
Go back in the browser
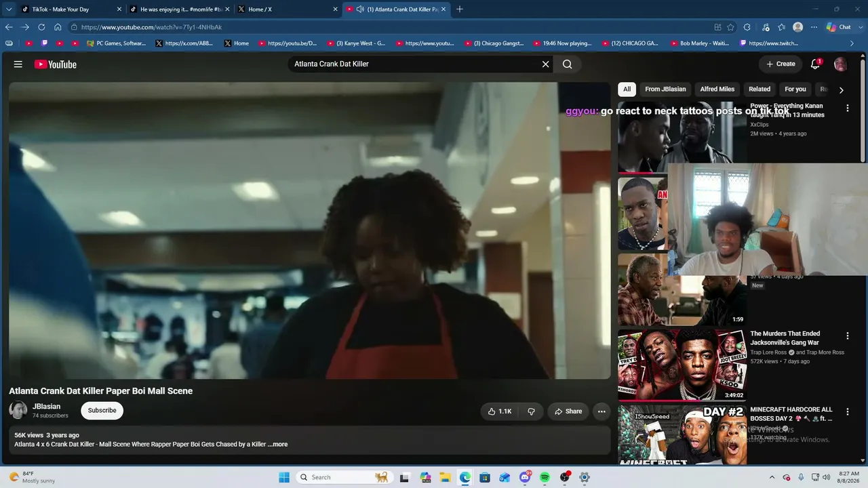point(9,27)
